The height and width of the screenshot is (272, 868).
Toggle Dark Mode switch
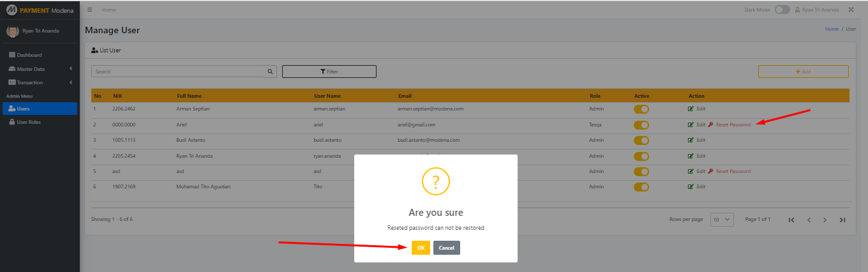pos(782,10)
